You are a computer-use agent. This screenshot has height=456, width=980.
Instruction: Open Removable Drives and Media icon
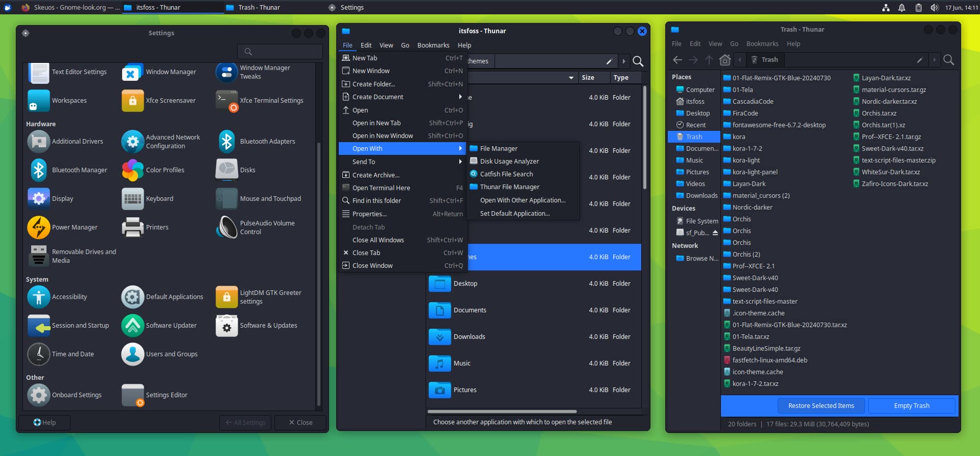(38, 256)
